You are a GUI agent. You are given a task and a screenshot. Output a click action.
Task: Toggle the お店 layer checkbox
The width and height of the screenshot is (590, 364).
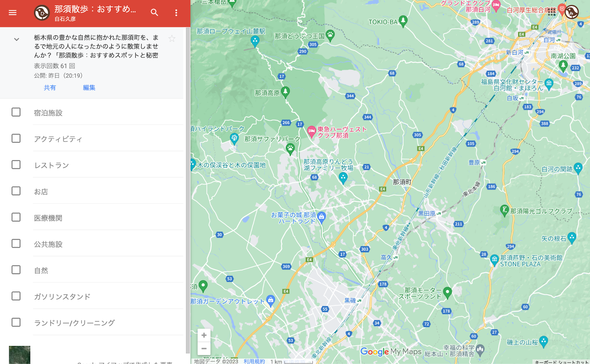click(x=16, y=191)
